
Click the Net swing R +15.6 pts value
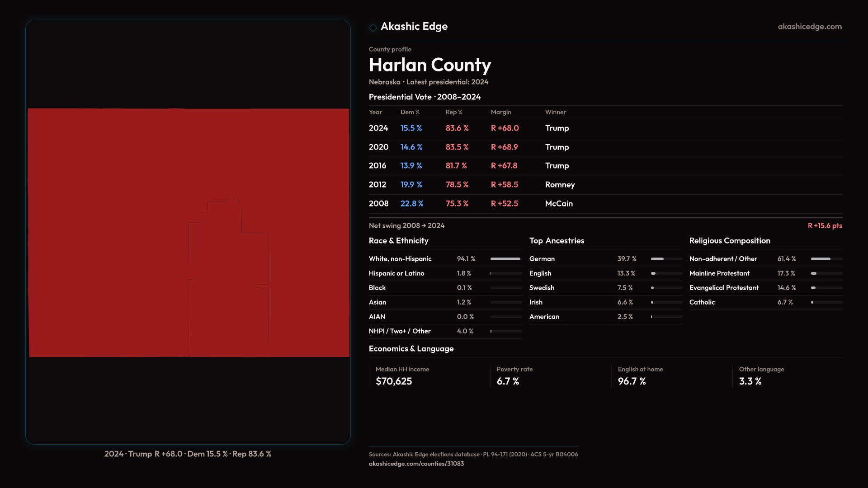[x=825, y=225]
